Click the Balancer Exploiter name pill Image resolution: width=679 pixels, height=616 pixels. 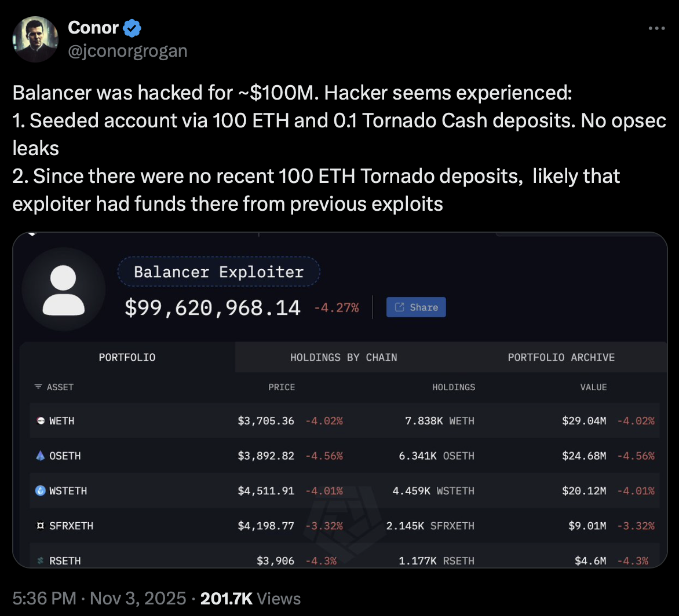pos(218,272)
